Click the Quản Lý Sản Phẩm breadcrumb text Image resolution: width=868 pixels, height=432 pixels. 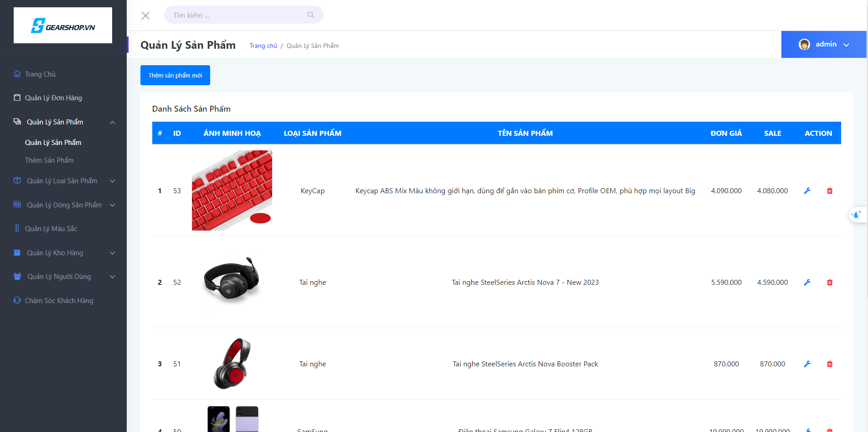(x=313, y=46)
